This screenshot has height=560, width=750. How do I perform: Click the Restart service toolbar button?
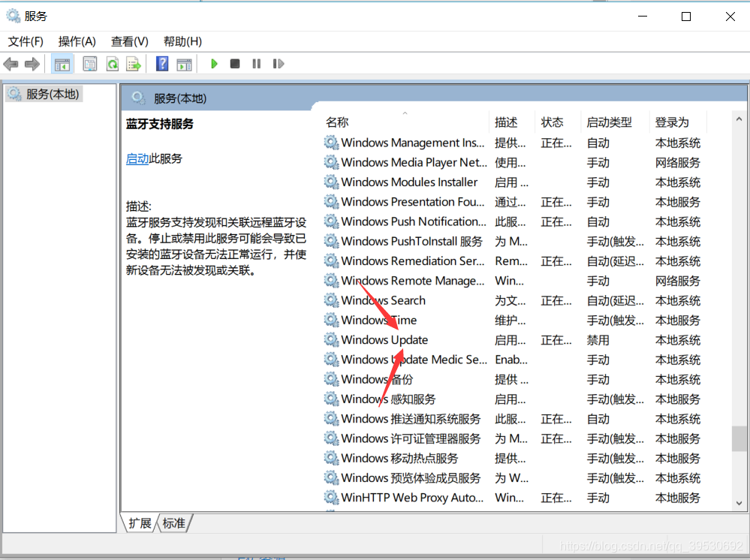click(279, 64)
